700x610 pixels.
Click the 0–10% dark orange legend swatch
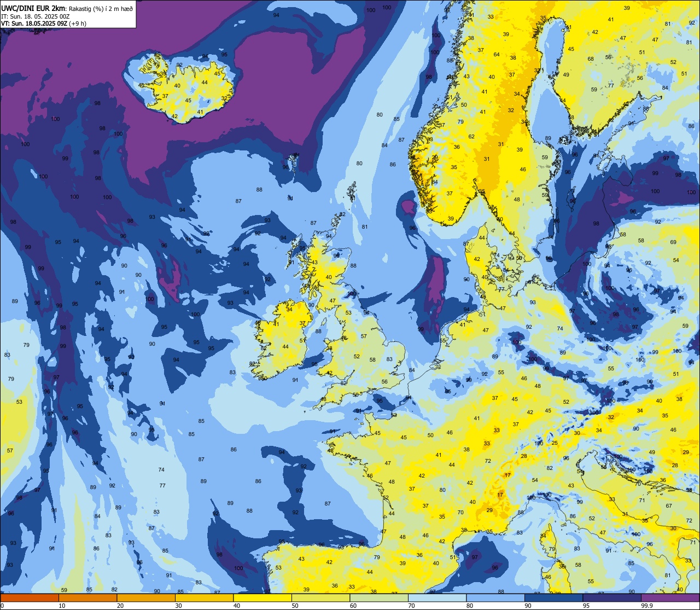[30, 597]
